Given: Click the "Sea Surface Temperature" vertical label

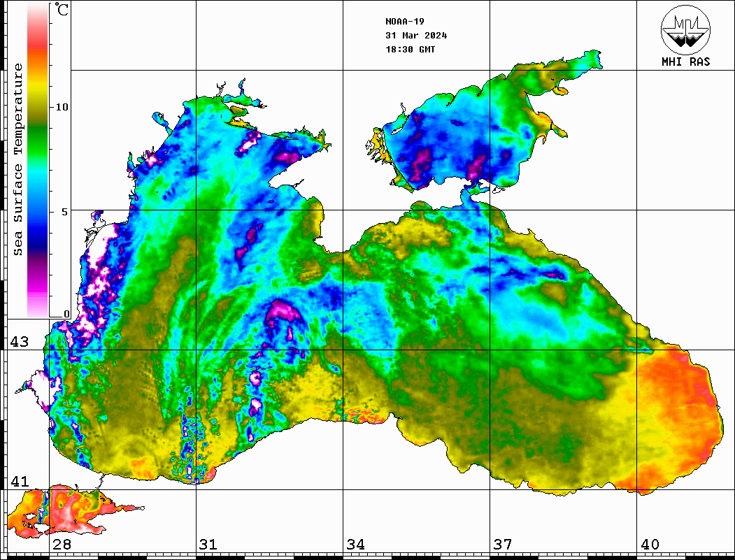Looking at the screenshot, I should [x=17, y=159].
